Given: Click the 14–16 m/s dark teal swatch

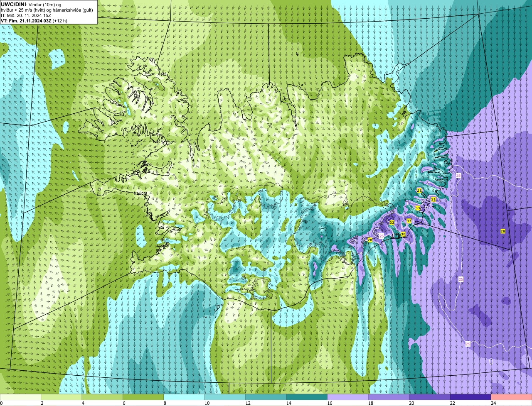Looking at the screenshot, I should coord(307,397).
